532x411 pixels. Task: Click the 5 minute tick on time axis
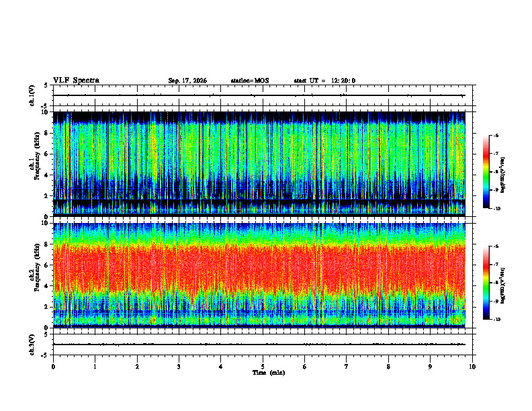click(263, 367)
